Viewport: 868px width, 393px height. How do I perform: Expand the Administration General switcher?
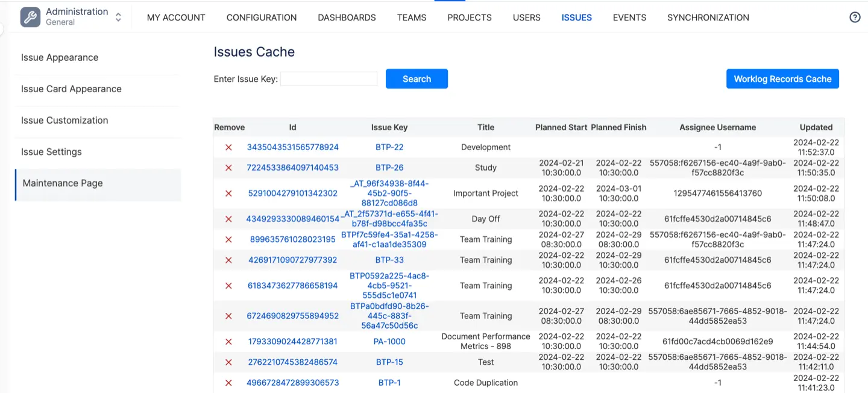(x=118, y=17)
